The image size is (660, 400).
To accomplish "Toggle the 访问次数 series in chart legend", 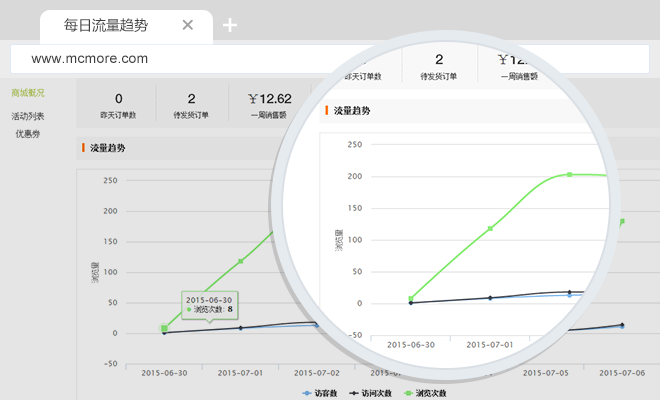I will [371, 393].
